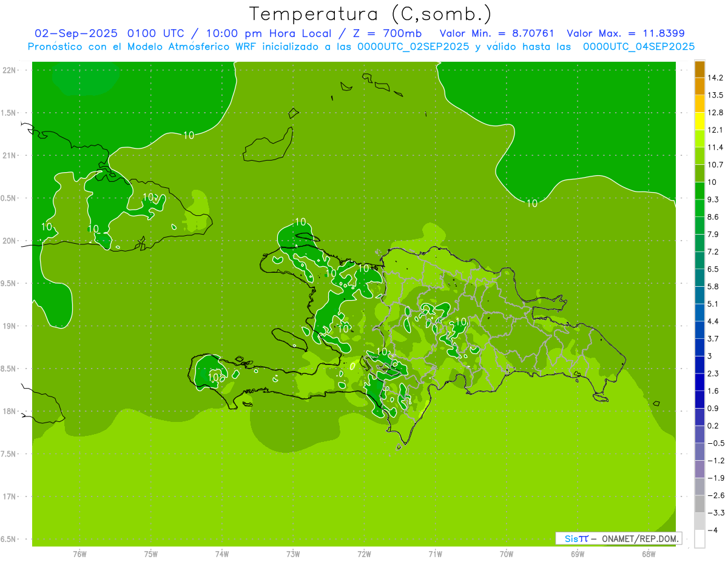The image size is (728, 562).
Task: Click the 13.5 legend value
Action: click(x=715, y=95)
